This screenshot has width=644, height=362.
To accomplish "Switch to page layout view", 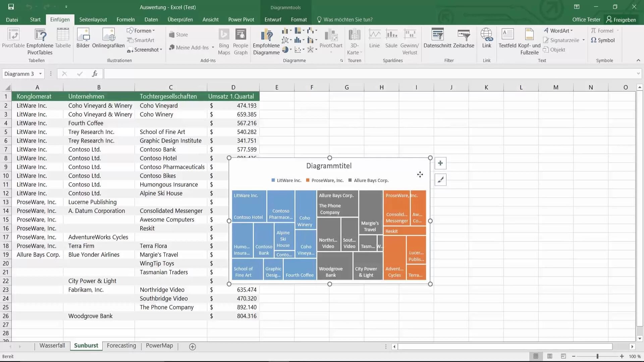I will pyautogui.click(x=550, y=356).
